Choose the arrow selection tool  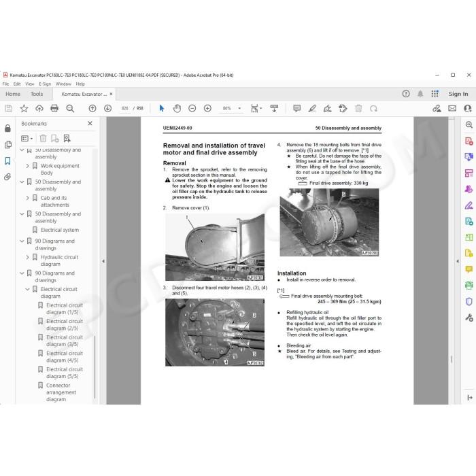(162, 108)
